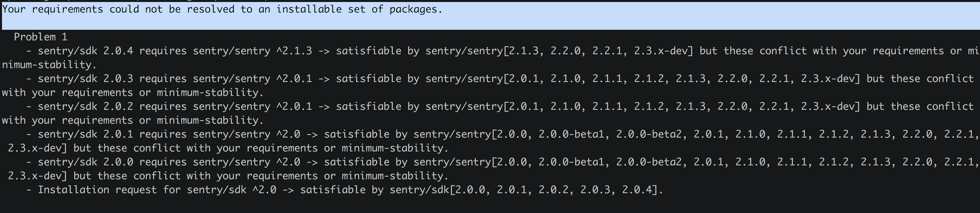Click the "sentry/sdk 2.0.3" text
The image size is (980, 213).
click(85, 79)
